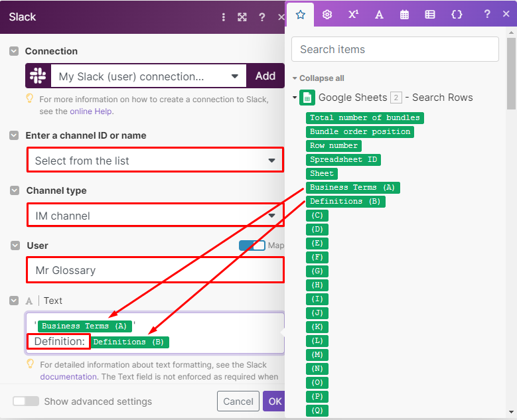This screenshot has width=517, height=420.
Task: Click the lightbulb hint under Text field
Action: (x=31, y=364)
